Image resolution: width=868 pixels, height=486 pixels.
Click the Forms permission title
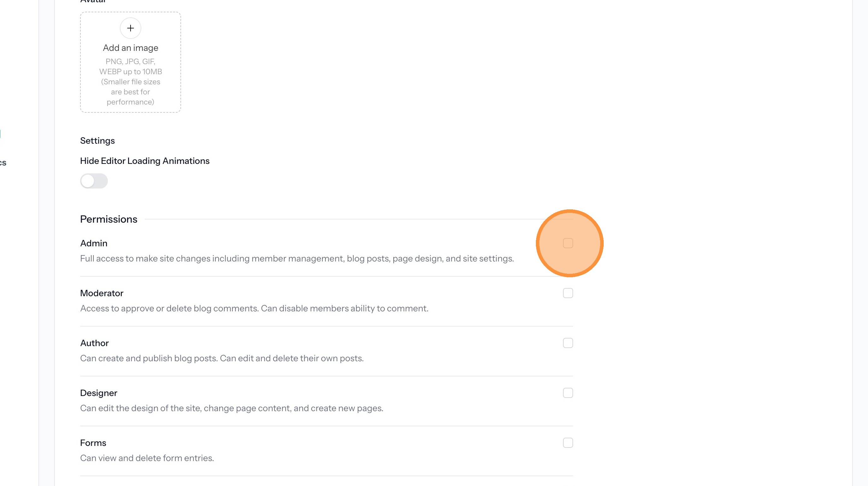(x=93, y=443)
